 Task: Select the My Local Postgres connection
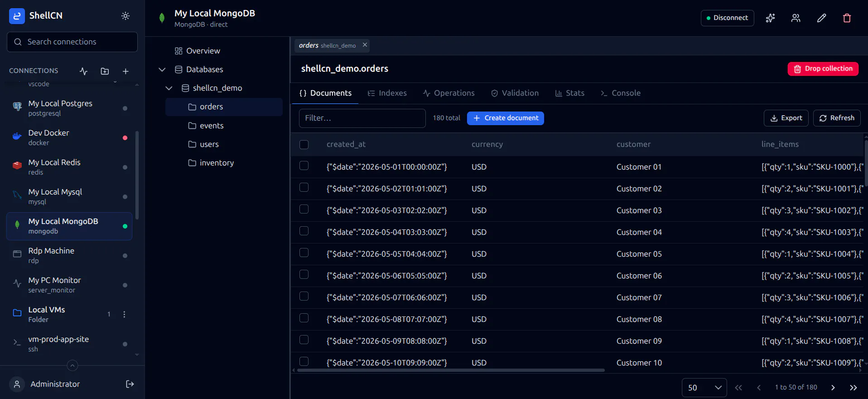coord(69,108)
